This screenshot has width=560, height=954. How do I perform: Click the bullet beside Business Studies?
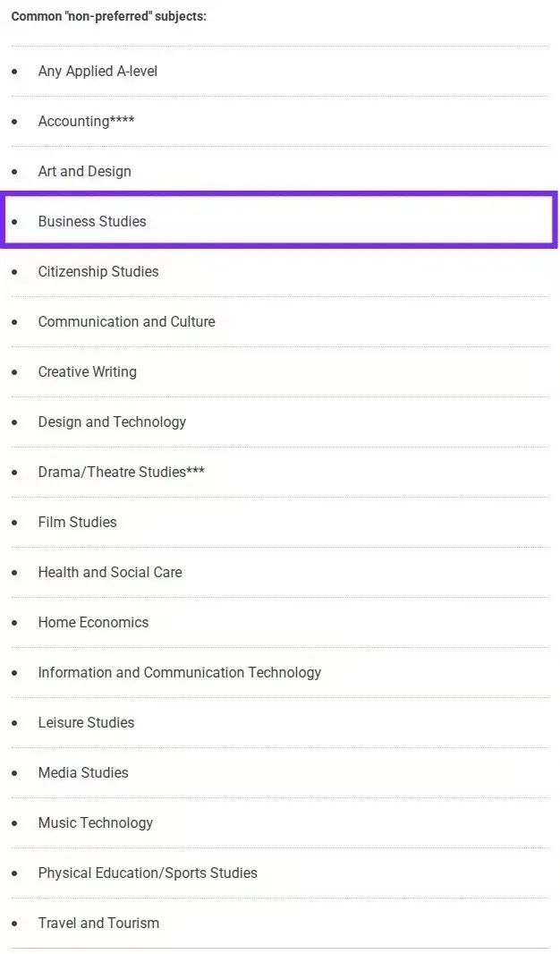click(14, 221)
